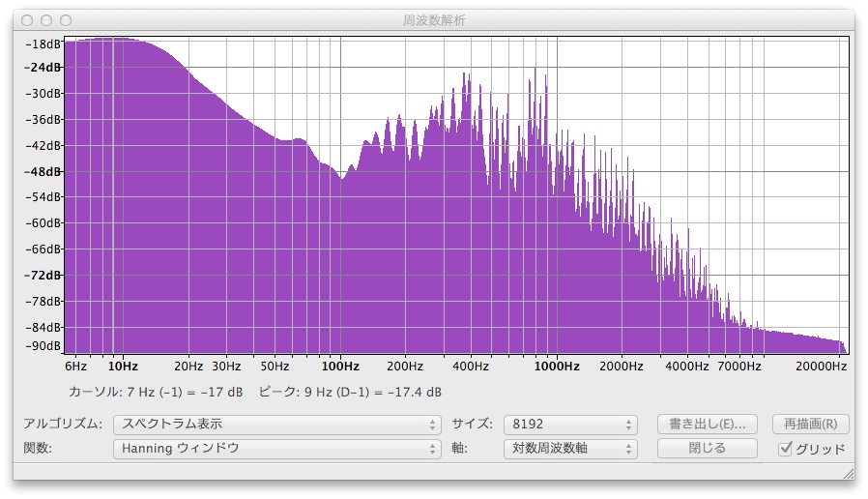The width and height of the screenshot is (868, 499).
Task: Click the window resize grip in corner
Action: 848,474
